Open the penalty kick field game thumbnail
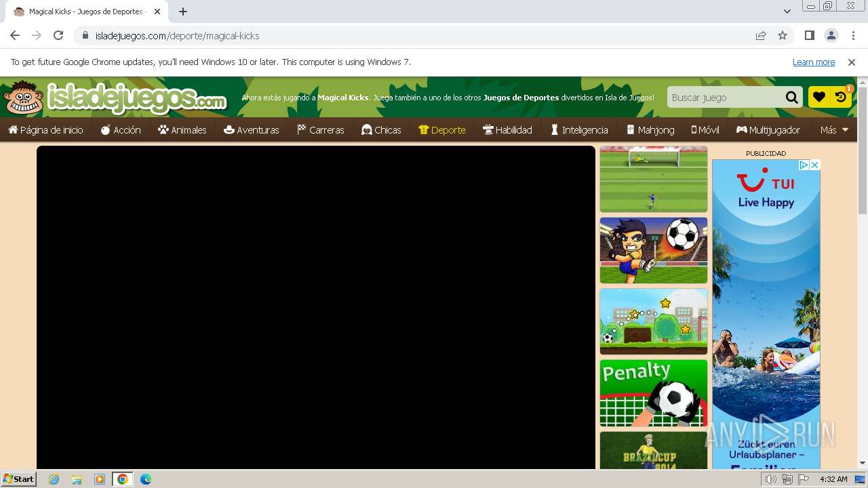 [x=654, y=179]
